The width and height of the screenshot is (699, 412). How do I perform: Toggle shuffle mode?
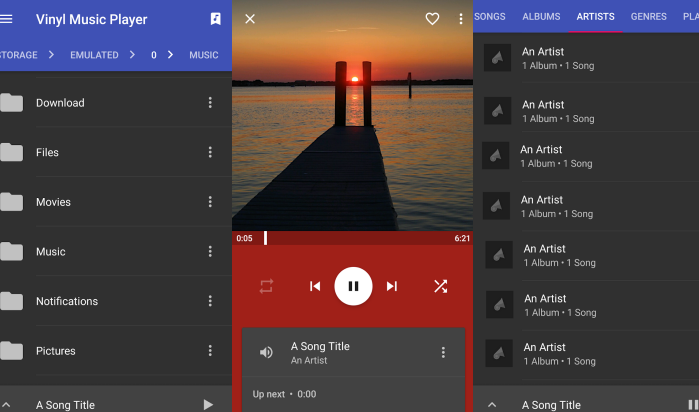[440, 286]
